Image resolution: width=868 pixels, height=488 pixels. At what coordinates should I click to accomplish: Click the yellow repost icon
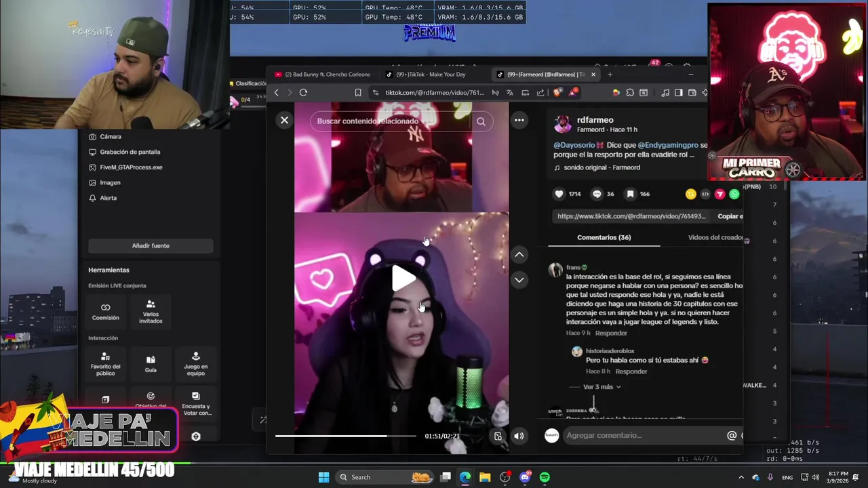(690, 194)
